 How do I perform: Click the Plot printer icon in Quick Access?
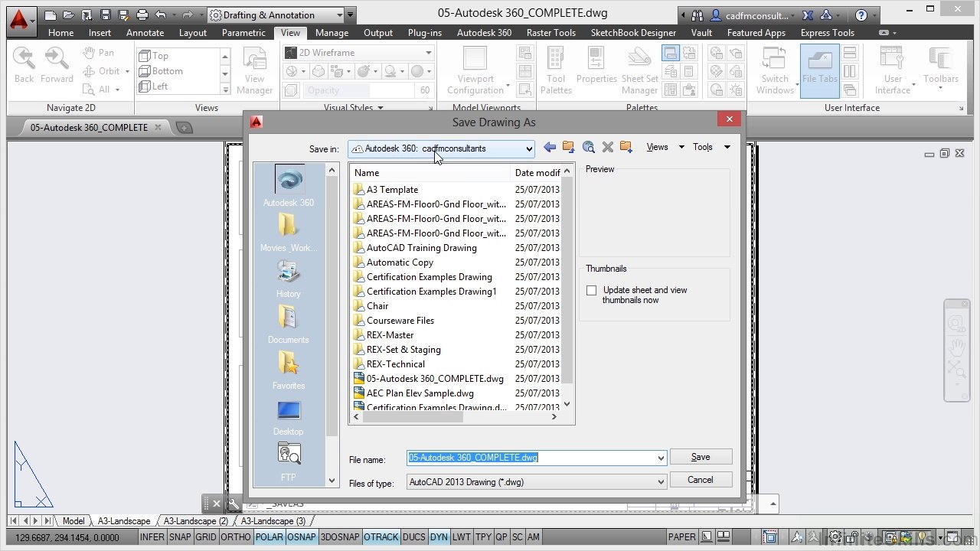coord(142,15)
